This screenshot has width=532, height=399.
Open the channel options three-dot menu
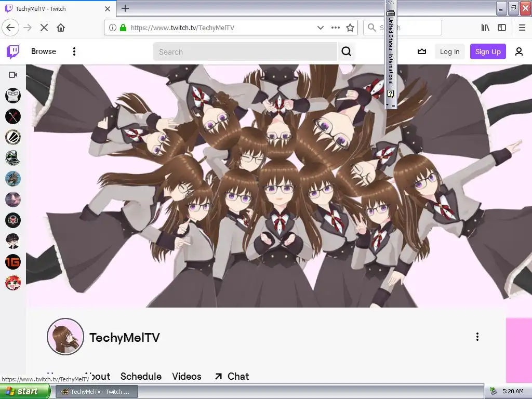[477, 337]
